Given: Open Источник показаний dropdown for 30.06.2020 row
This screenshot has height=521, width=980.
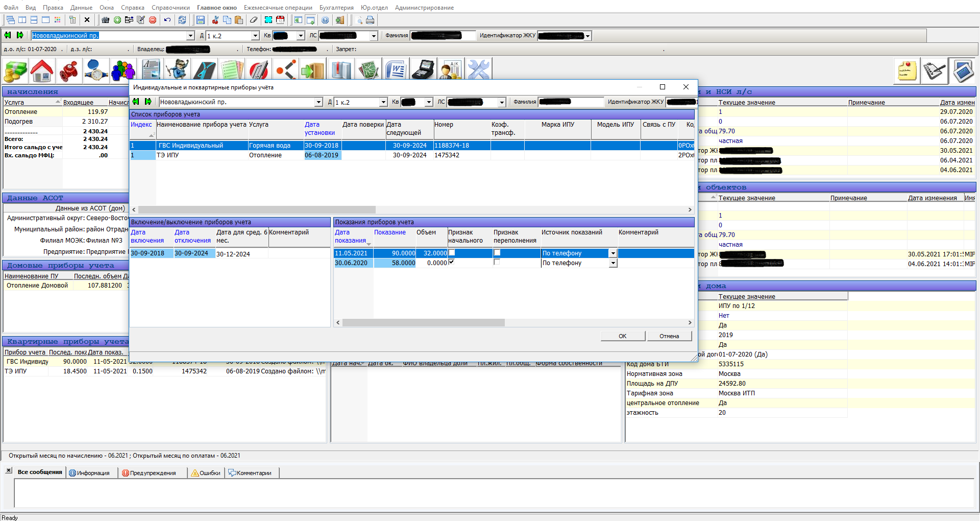Looking at the screenshot, I should (613, 263).
